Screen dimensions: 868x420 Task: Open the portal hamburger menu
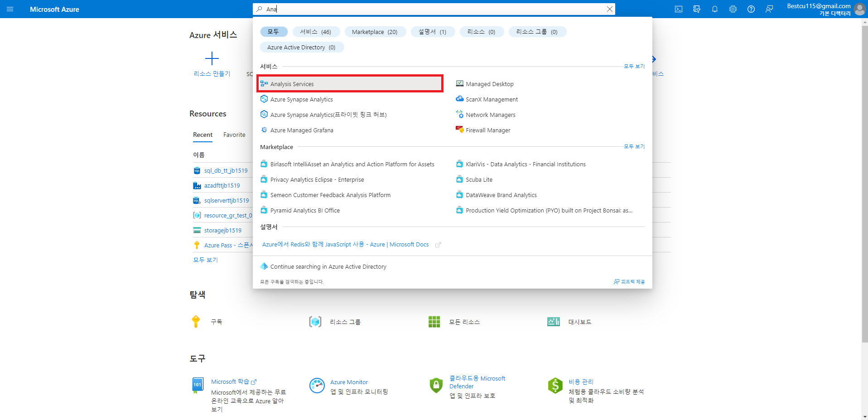pos(10,9)
